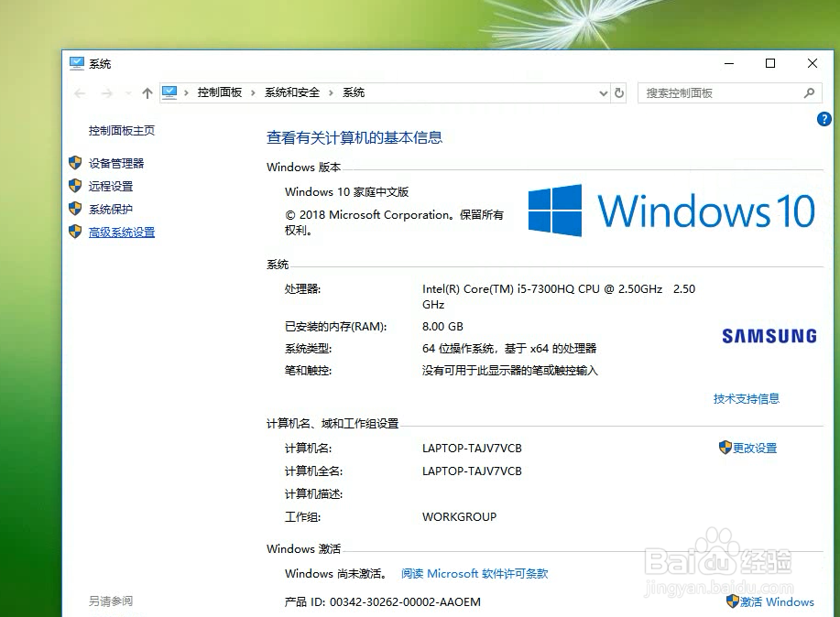Click the search magnifier icon
The width and height of the screenshot is (840, 617).
[x=809, y=93]
